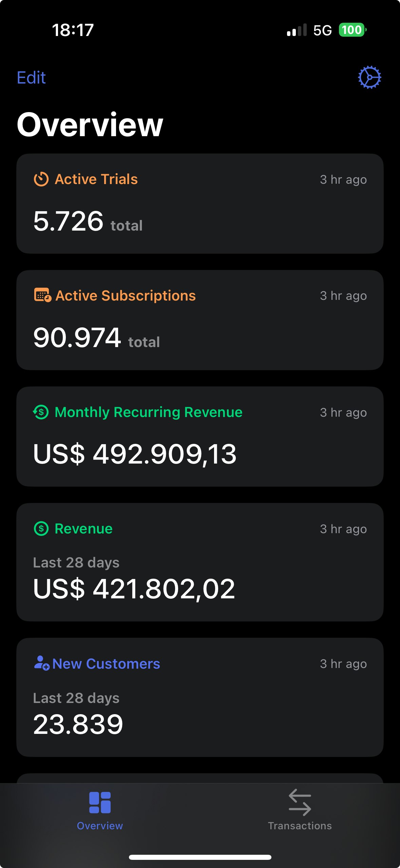
Task: Tap the home indicator bar
Action: 200,857
